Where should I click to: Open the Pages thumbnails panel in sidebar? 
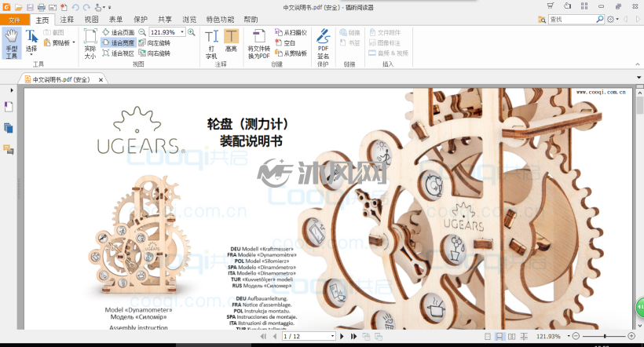9,128
